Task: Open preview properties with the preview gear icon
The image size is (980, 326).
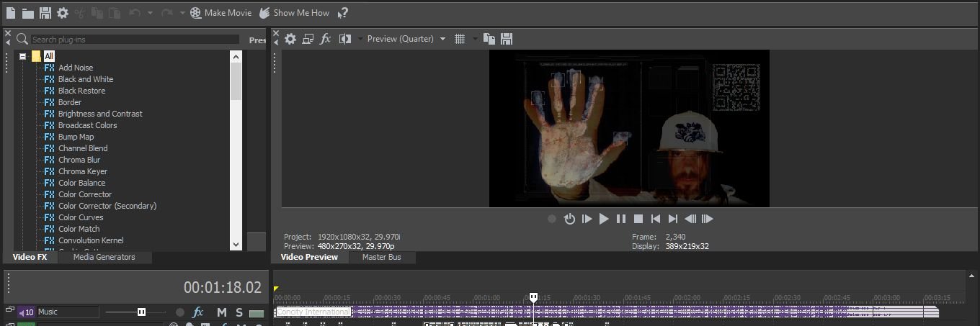Action: [290, 39]
